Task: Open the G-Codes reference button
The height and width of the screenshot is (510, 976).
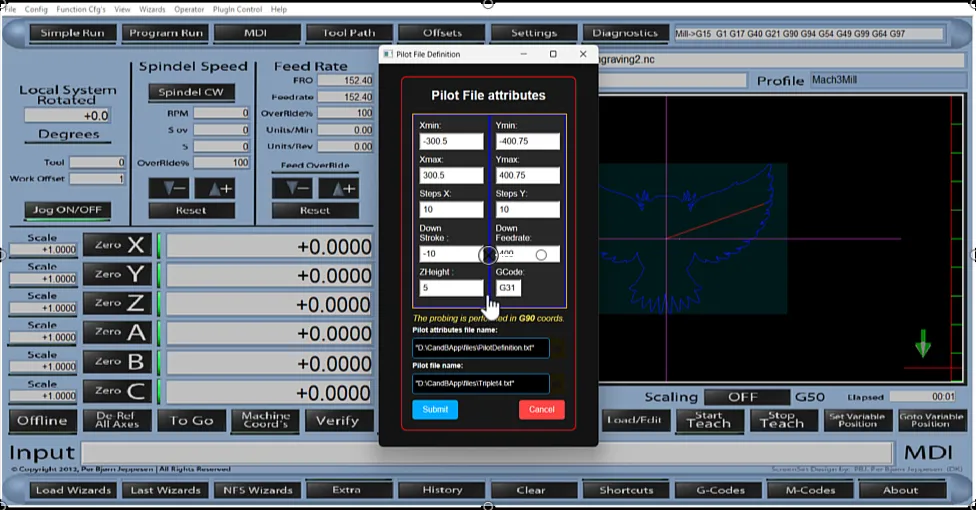Action: 710,490
